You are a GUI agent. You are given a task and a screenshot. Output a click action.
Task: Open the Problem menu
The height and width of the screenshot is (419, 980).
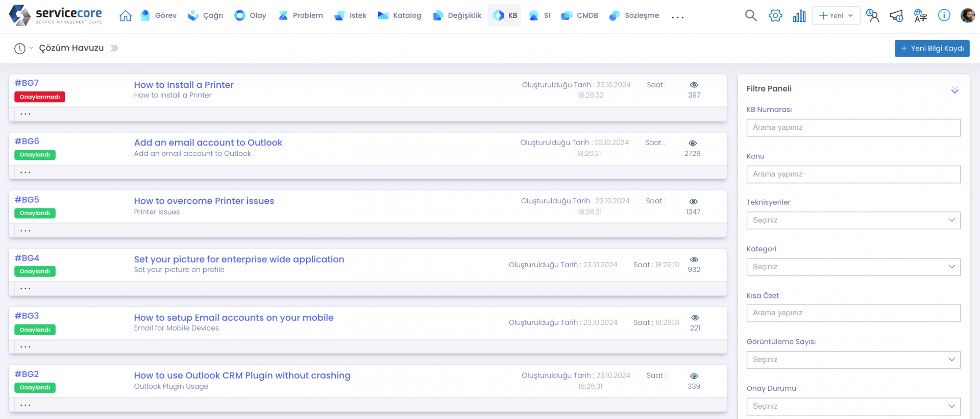pos(301,15)
